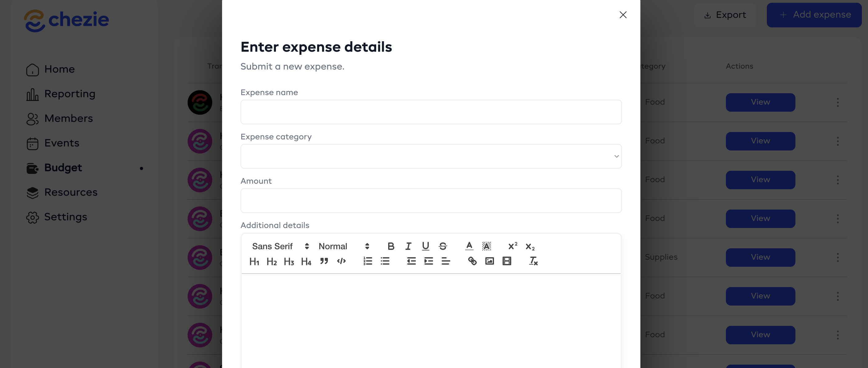Open the text color picker
This screenshot has width=868, height=368.
pos(469,246)
